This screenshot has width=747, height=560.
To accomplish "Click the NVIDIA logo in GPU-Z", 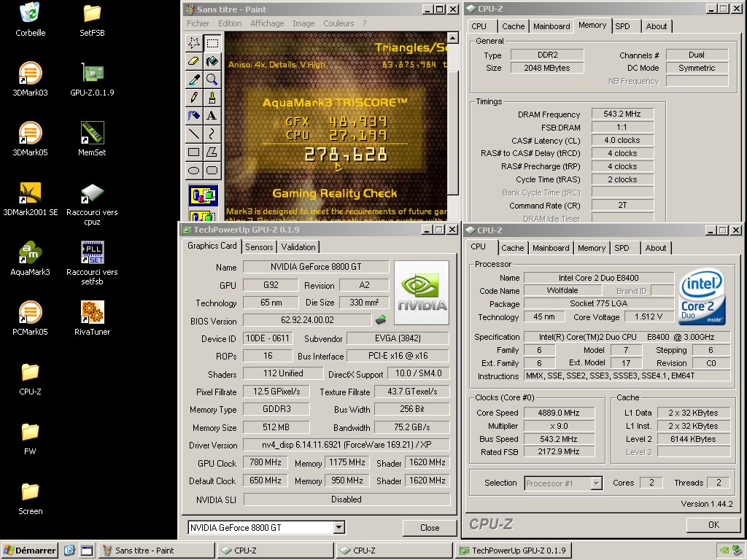I will 422,293.
